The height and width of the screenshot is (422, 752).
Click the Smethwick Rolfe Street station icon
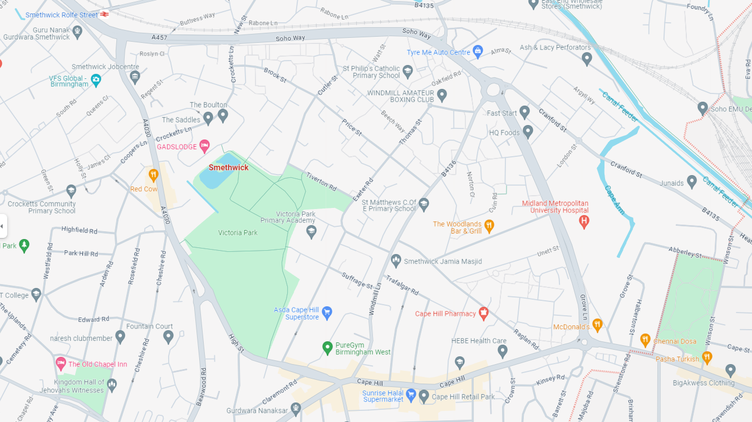click(x=105, y=14)
